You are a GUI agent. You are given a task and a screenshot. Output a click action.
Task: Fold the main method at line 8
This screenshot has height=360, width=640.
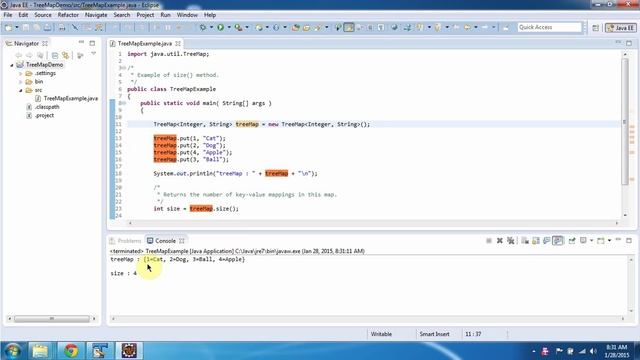pos(123,103)
